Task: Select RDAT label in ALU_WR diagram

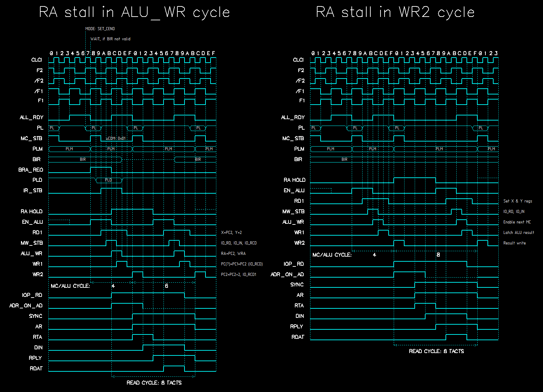Action: pos(36,369)
